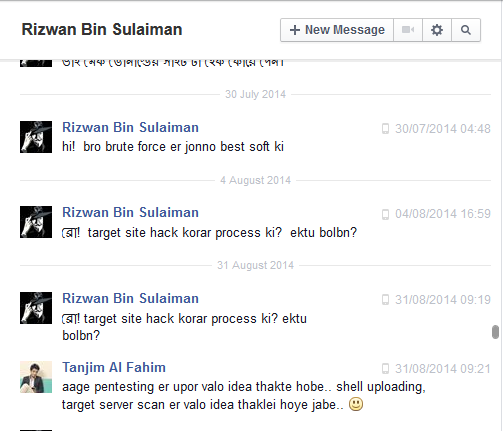Open the gear actions menu

tap(437, 30)
